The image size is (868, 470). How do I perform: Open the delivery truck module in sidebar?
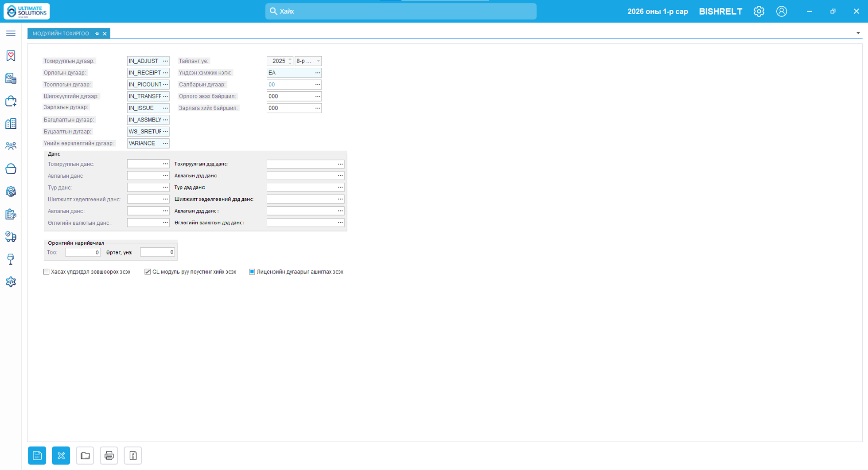[11, 237]
